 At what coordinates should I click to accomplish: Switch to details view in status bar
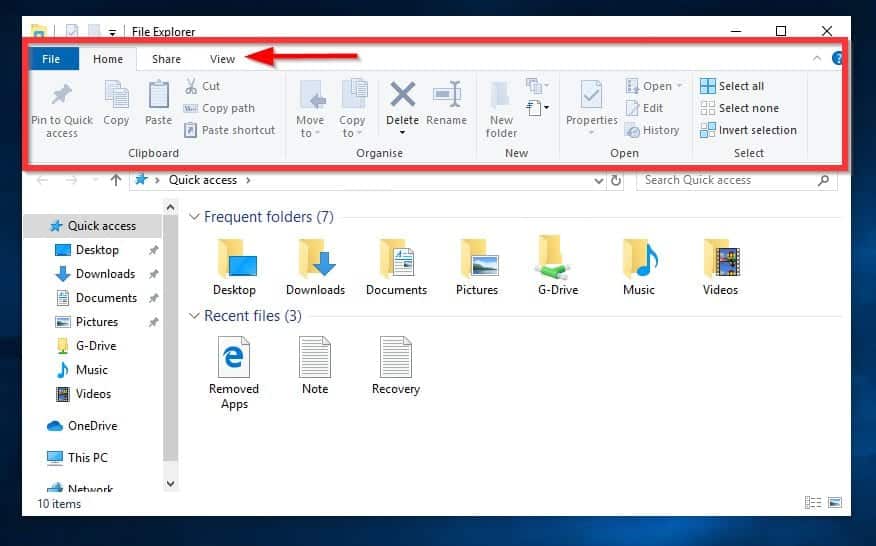(813, 502)
